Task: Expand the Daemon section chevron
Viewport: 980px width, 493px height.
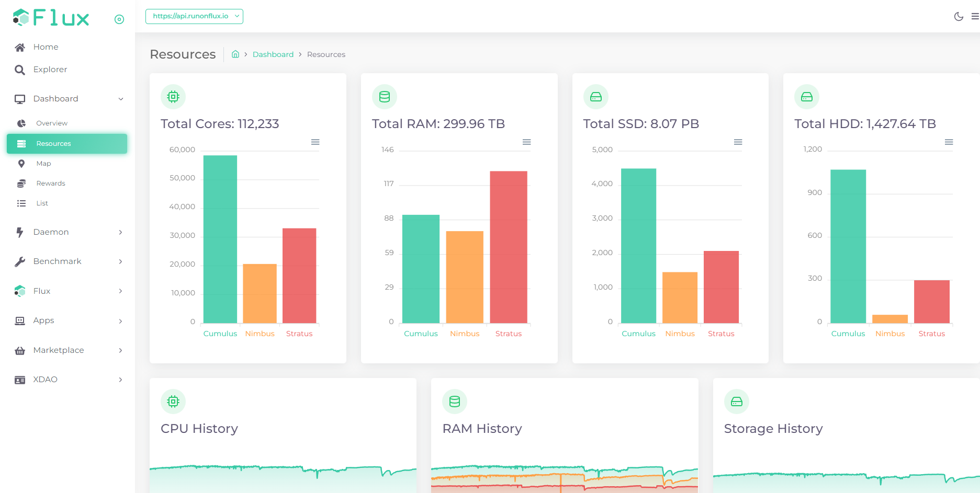Action: click(x=121, y=232)
